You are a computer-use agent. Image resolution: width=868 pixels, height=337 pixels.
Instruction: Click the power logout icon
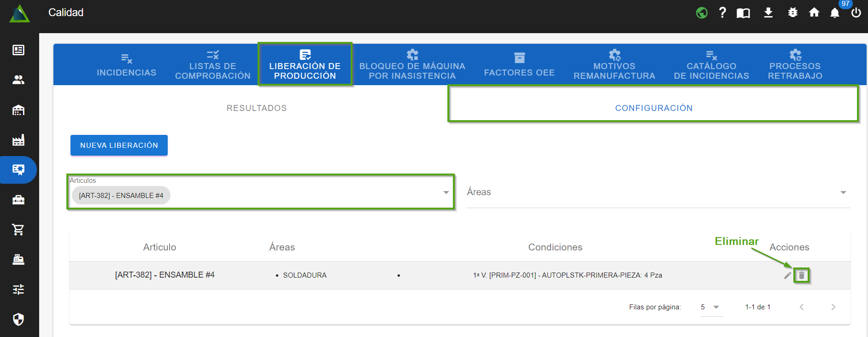pos(856,12)
